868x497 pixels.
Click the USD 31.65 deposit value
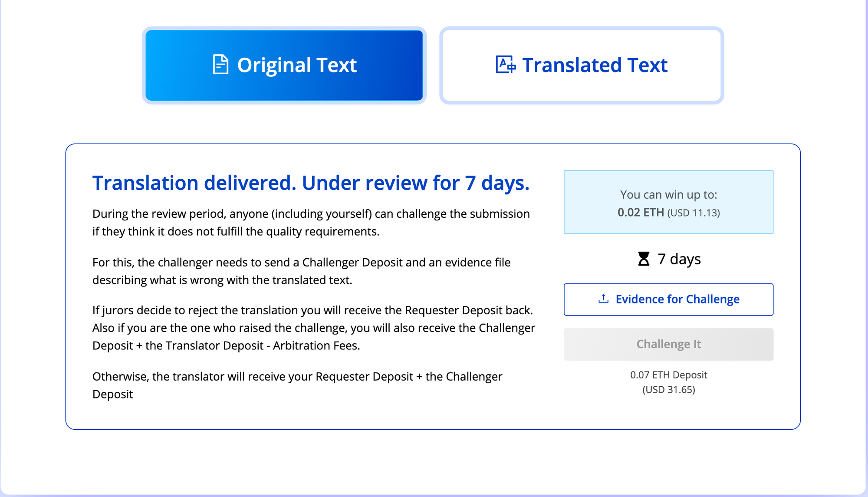668,390
